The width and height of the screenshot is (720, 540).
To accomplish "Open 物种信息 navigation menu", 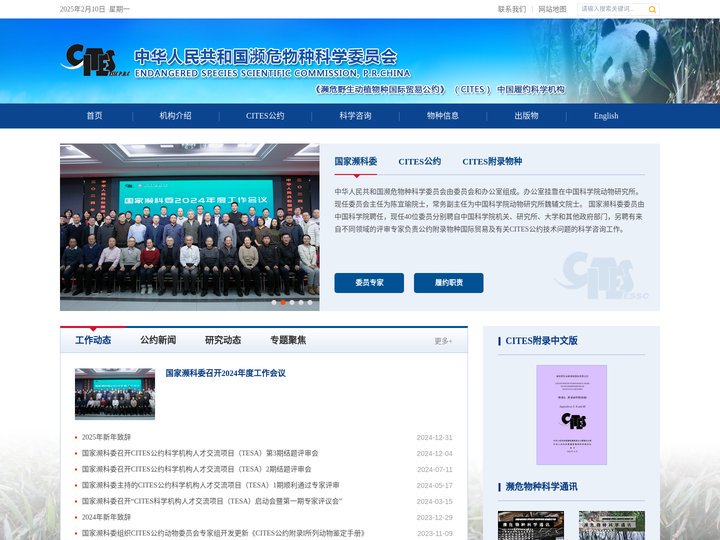I will 443,116.
